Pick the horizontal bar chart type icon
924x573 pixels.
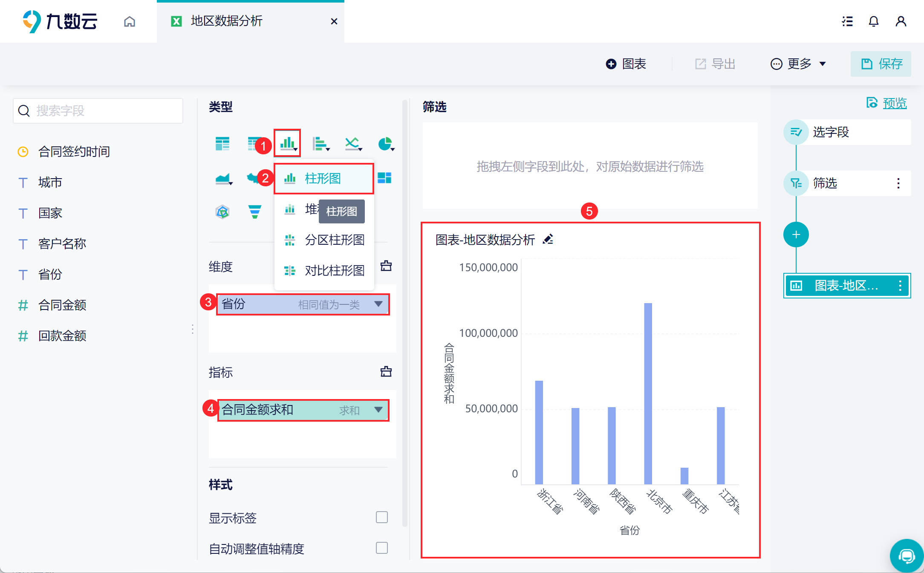[320, 144]
